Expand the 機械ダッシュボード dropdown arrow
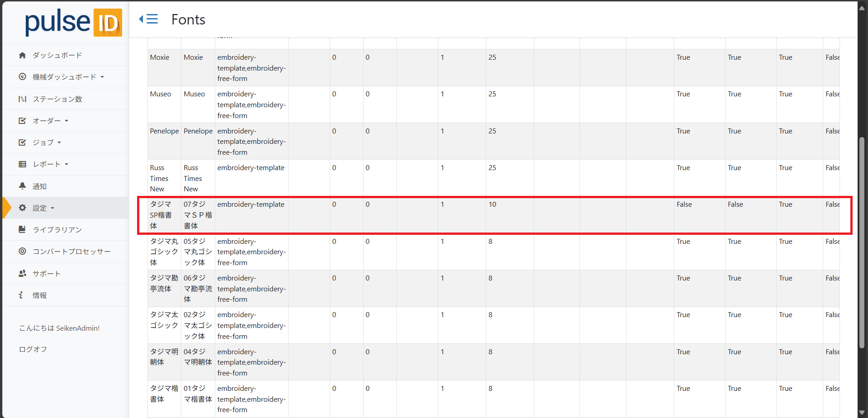The height and width of the screenshot is (418, 868). [x=102, y=77]
